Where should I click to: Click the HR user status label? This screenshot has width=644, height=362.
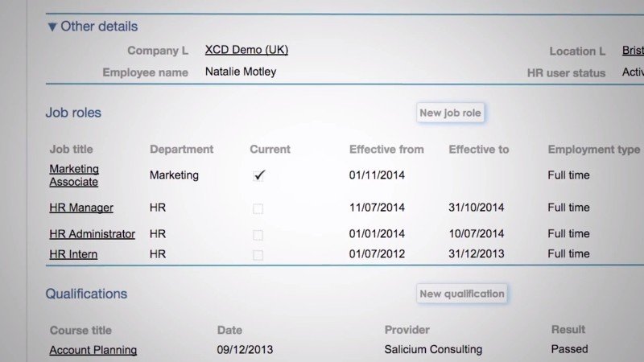(567, 73)
